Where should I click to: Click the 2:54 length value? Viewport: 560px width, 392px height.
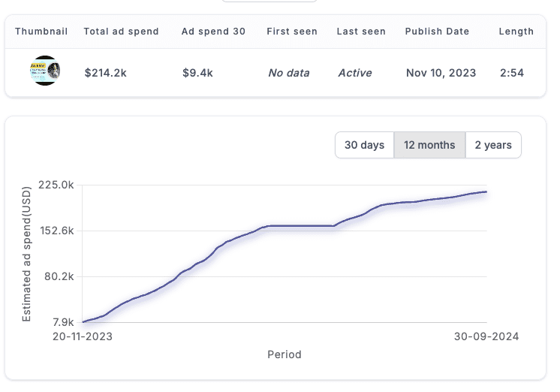512,73
